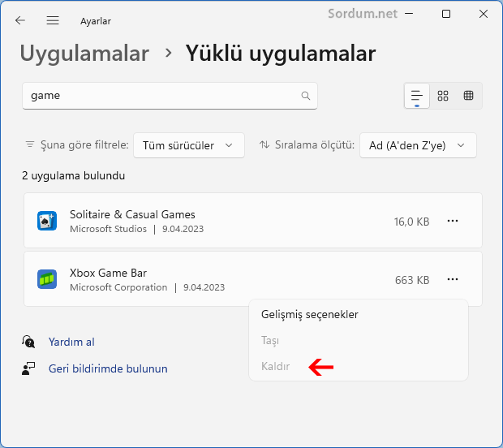Click the Microsoft Corporation publisher text

tap(118, 287)
